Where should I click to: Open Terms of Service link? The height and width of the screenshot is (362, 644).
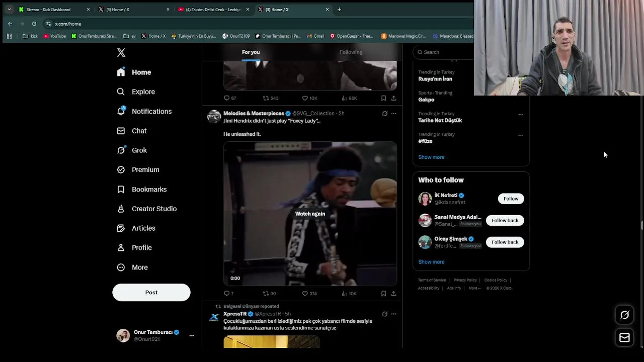(x=432, y=280)
